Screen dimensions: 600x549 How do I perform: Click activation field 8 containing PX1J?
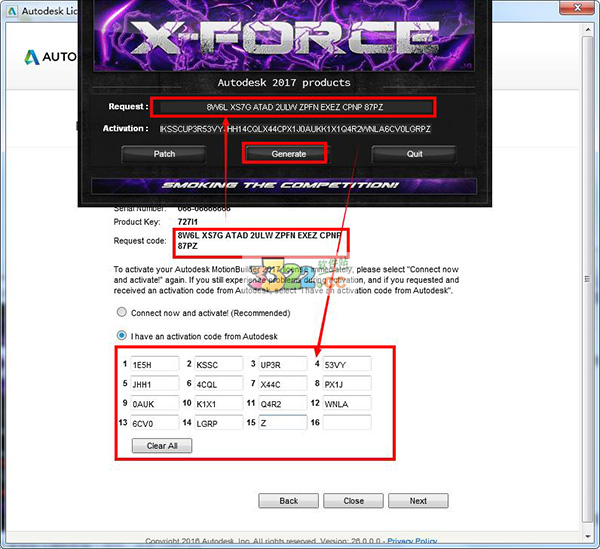pyautogui.click(x=347, y=383)
